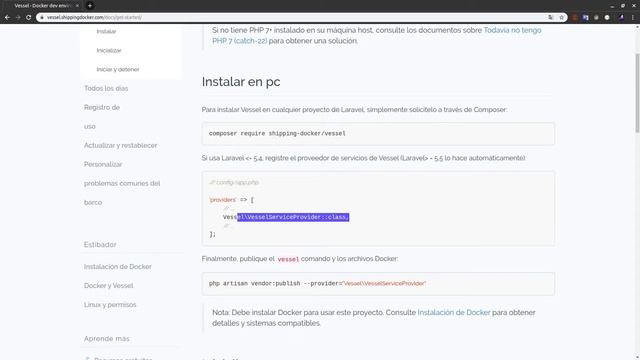Viewport: 640px width, 360px height.
Task: Click the orange extension icon in toolbar
Action: tap(575, 18)
